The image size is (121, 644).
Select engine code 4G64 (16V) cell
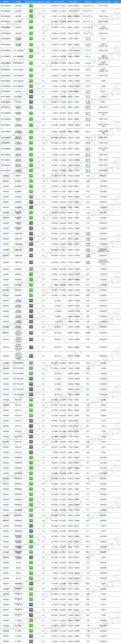coord(104,76)
